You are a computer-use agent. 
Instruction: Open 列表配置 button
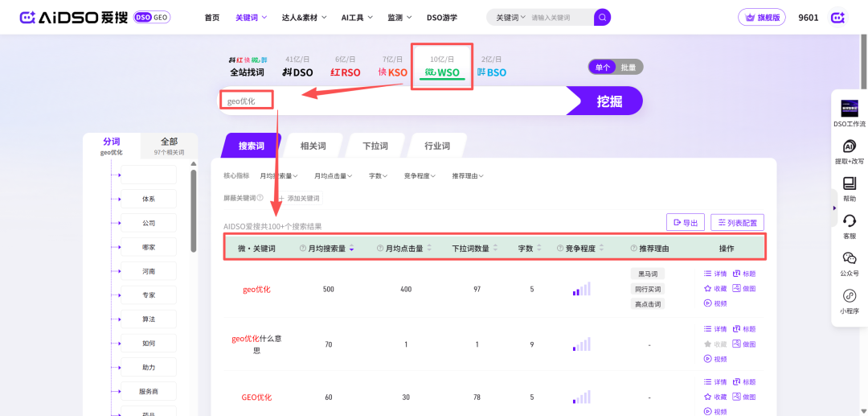(737, 223)
